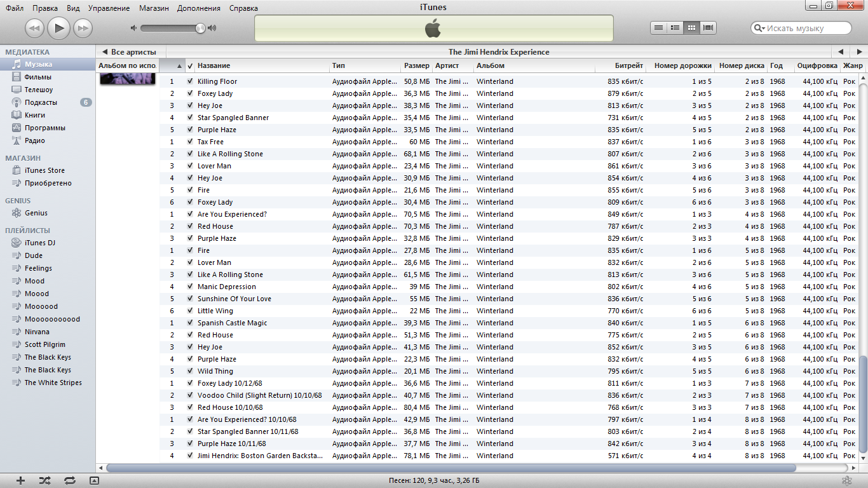Screen dimensions: 868x488
Task: Open Приобретено purchased list
Action: click(x=48, y=183)
